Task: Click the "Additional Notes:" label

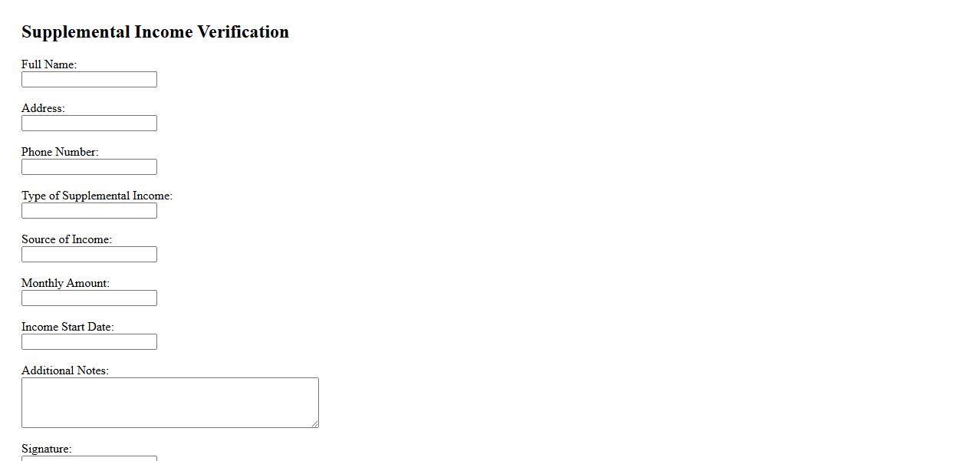Action: click(x=65, y=370)
